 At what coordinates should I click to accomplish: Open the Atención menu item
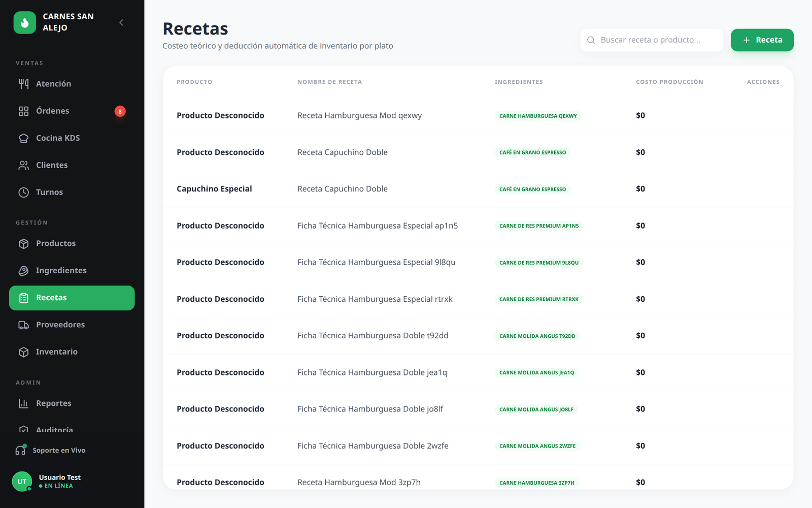pos(72,84)
